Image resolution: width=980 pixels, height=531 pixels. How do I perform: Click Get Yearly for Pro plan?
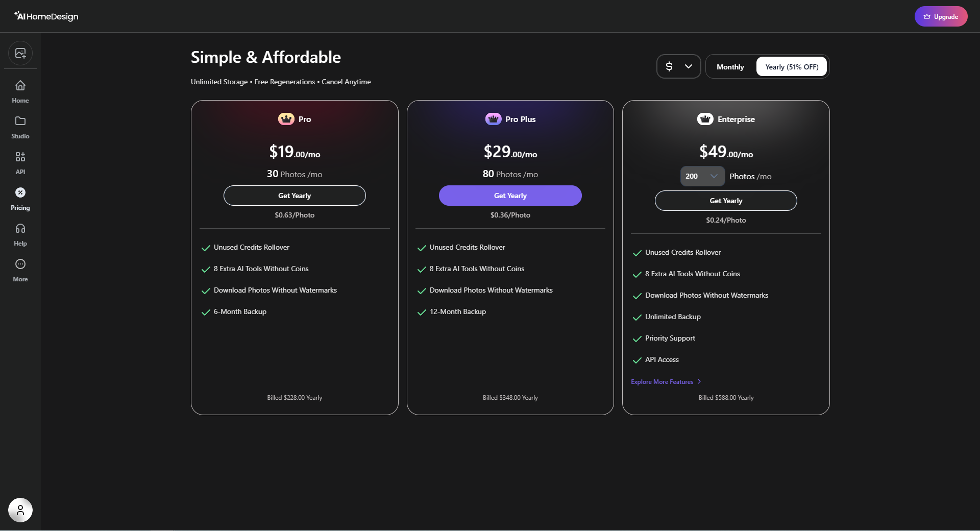point(295,196)
